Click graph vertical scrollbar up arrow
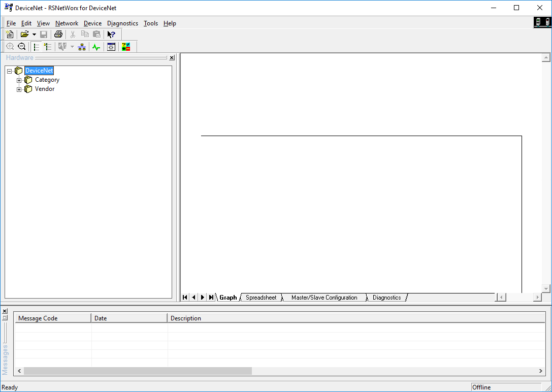552x392 pixels. (x=546, y=58)
